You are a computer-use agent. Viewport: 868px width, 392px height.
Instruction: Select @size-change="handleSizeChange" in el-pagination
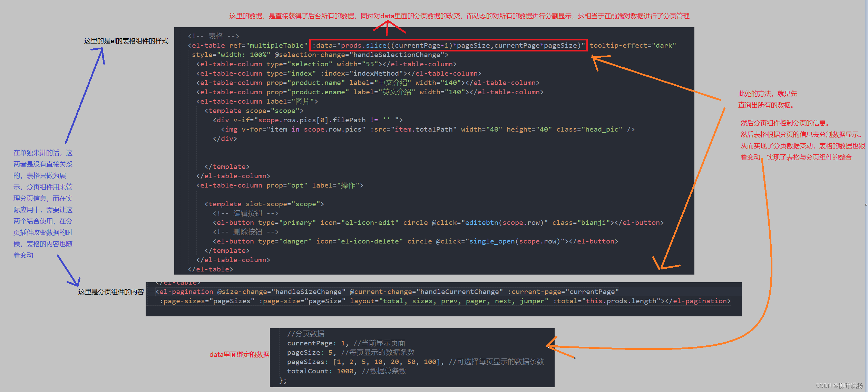[x=281, y=291]
